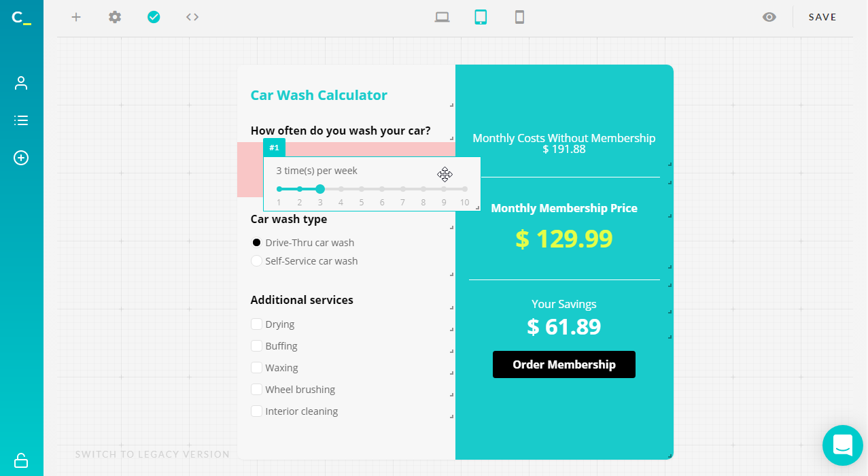Switch to desktop preview tab
The height and width of the screenshot is (476, 868).
pos(442,16)
